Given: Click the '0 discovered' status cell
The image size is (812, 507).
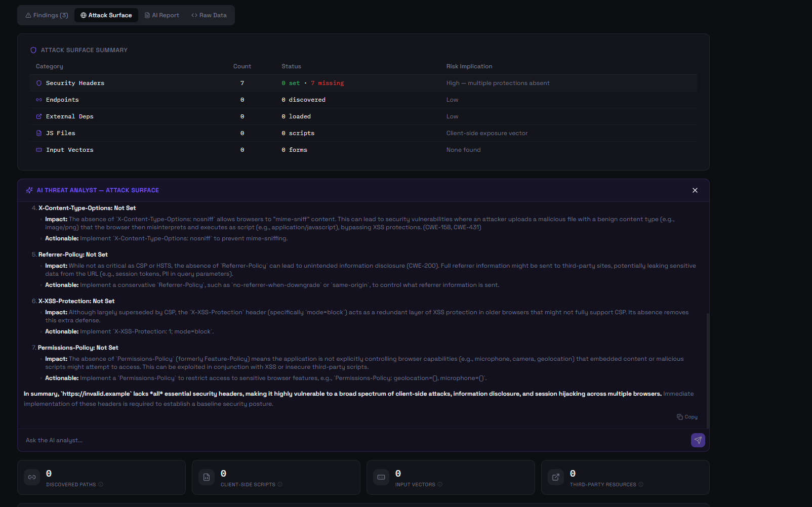Looking at the screenshot, I should (304, 100).
